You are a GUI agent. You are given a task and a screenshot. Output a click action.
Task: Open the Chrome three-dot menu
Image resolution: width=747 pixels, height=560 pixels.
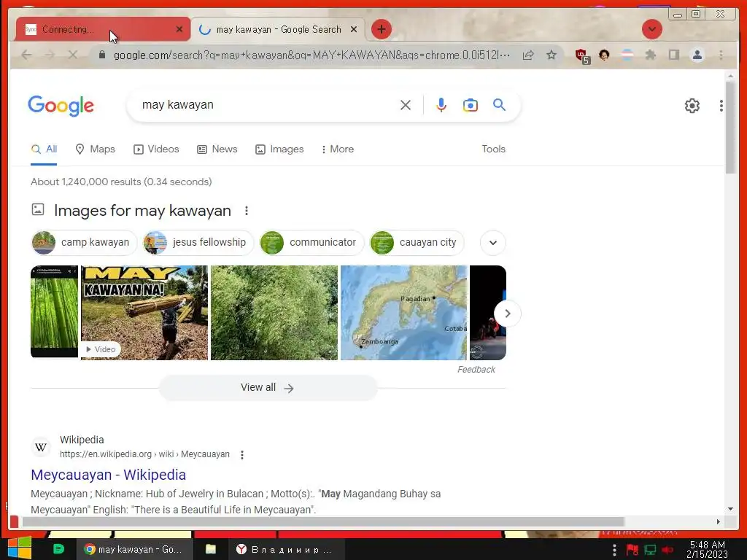721,55
